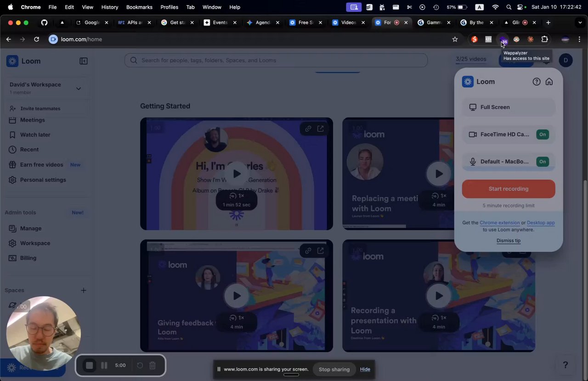The height and width of the screenshot is (381, 588).
Task: Open Chrome three-dot menu
Action: pos(579,39)
